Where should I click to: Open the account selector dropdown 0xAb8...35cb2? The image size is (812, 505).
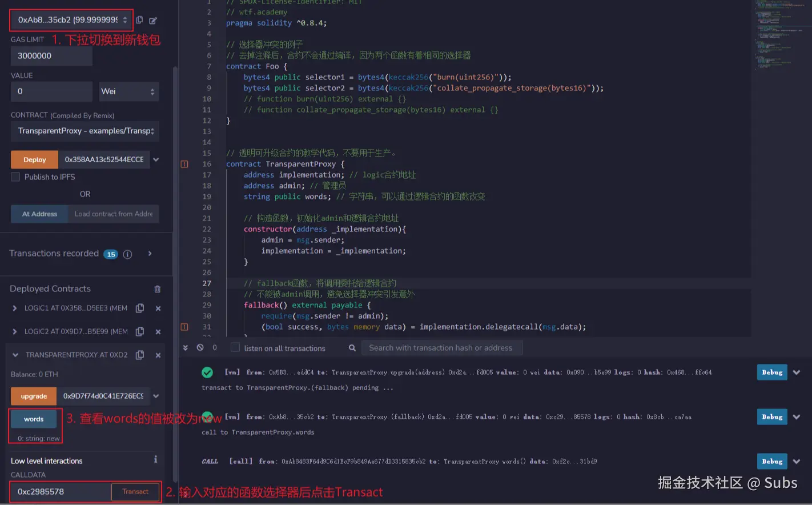tap(71, 20)
